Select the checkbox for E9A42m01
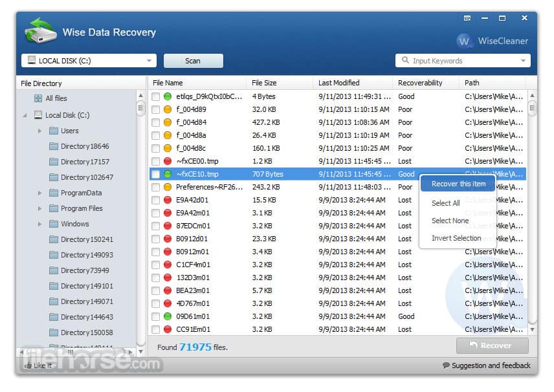The width and height of the screenshot is (554, 392). coord(155,213)
